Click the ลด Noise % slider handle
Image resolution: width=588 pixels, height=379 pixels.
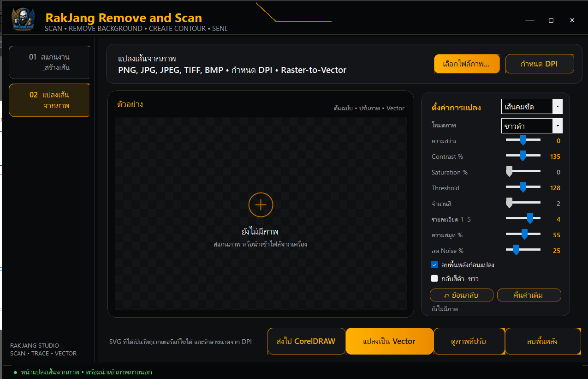tap(516, 250)
